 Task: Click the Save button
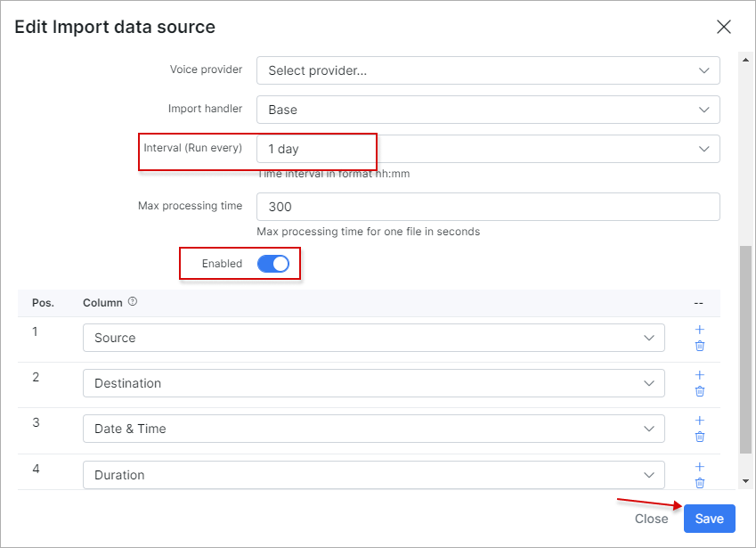click(709, 519)
